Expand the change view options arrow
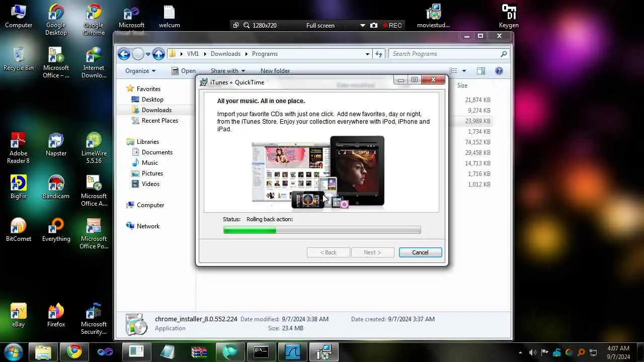This screenshot has height=362, width=644. coord(464,71)
